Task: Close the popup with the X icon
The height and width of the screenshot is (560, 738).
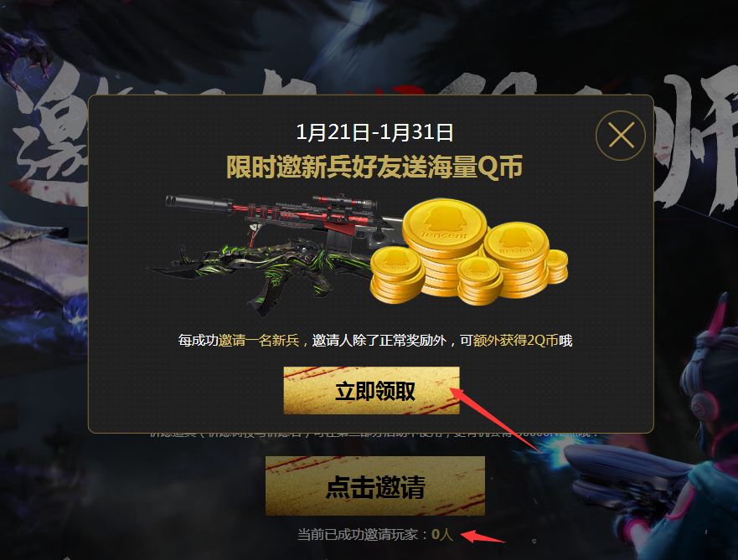Action: [x=621, y=136]
